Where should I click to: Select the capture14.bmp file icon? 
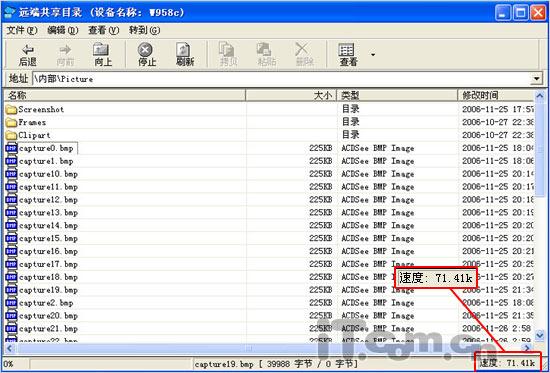pos(12,226)
